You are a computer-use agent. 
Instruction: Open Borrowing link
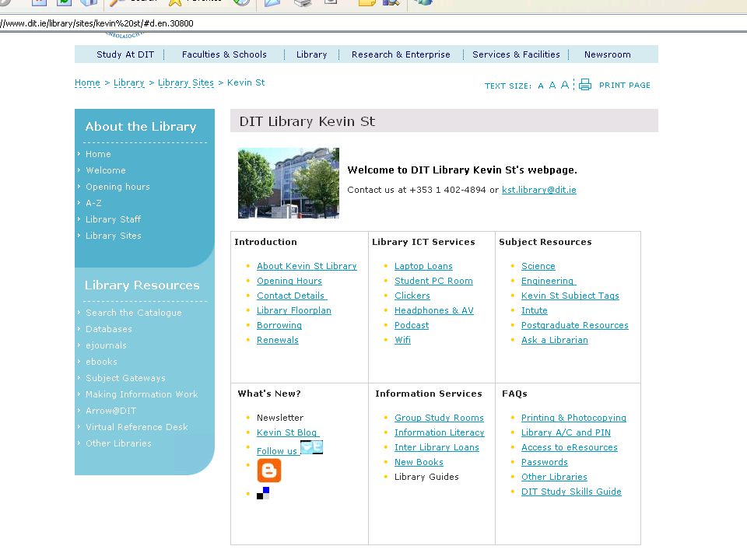279,325
